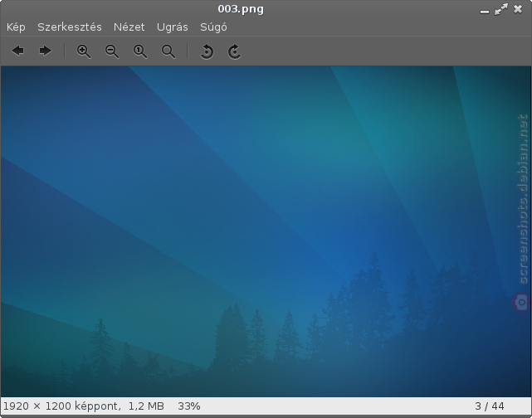
Task: Click the 1920 × 1200 képpont status text
Action: 61,406
